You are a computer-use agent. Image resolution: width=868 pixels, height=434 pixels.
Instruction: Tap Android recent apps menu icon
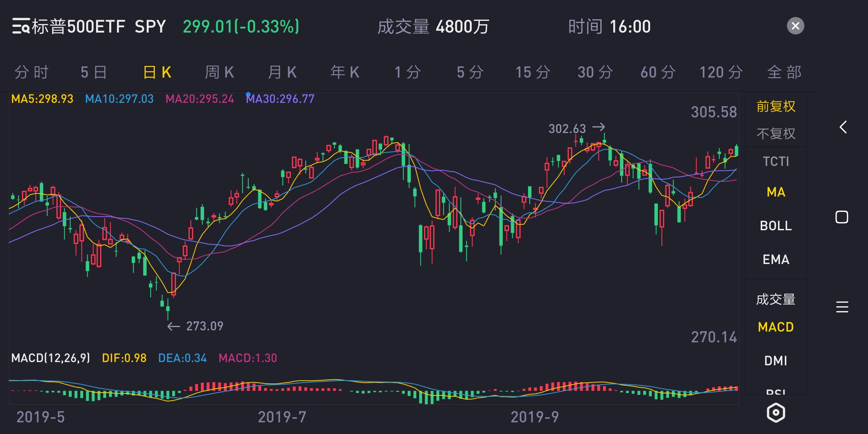(842, 307)
